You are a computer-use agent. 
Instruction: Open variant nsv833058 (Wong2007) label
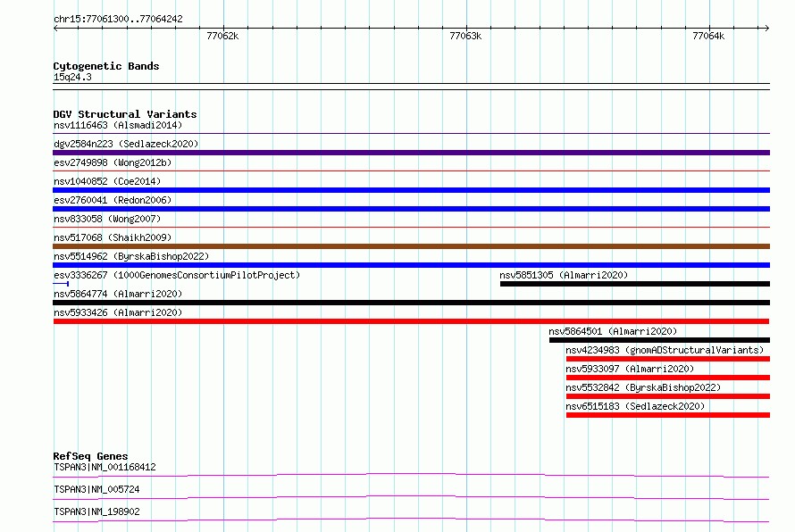pyautogui.click(x=107, y=219)
